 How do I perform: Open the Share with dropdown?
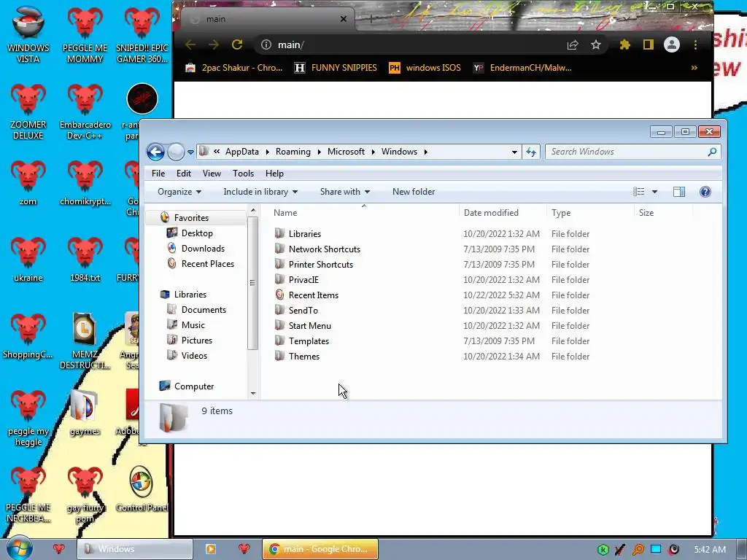point(345,192)
